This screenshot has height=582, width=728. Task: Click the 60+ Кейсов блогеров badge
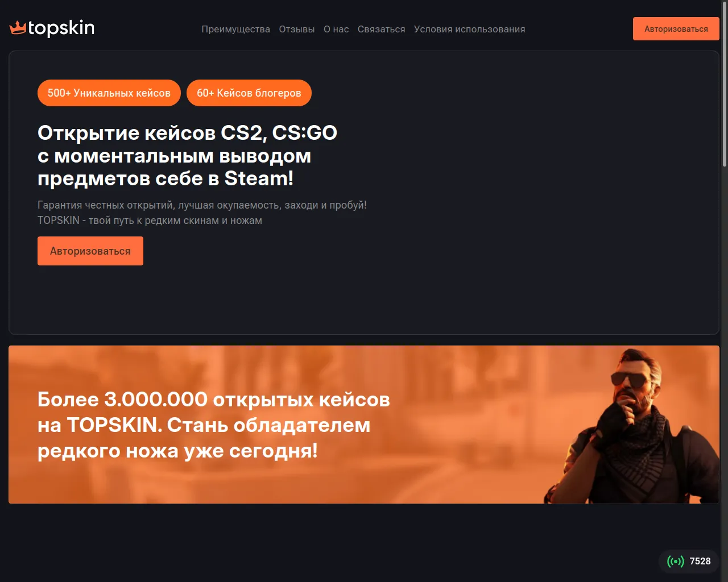[249, 93]
